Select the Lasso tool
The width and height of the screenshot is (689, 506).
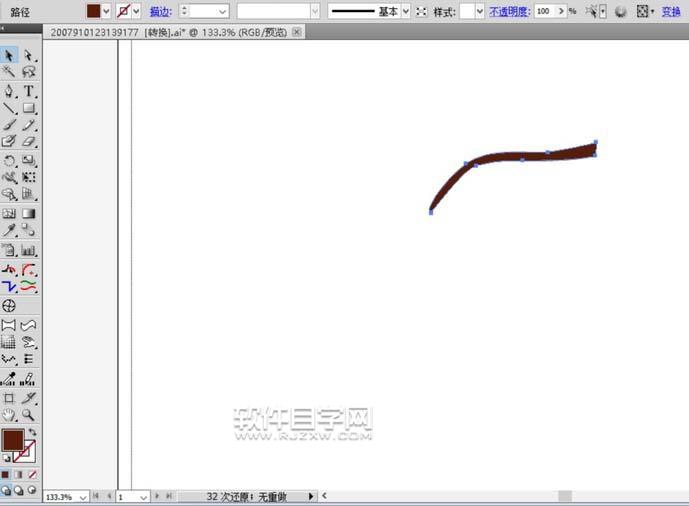point(29,72)
